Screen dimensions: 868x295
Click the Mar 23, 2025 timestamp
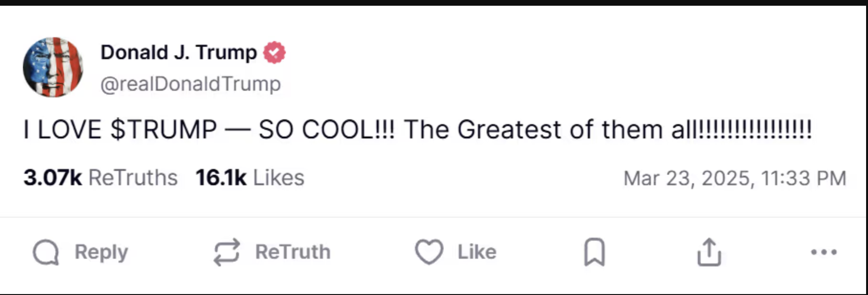tap(735, 179)
